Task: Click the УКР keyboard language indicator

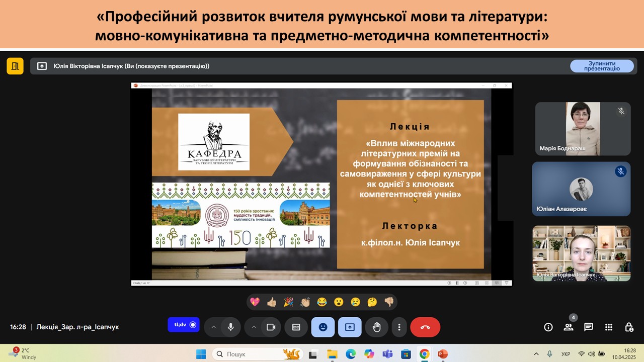Action: [x=566, y=354]
